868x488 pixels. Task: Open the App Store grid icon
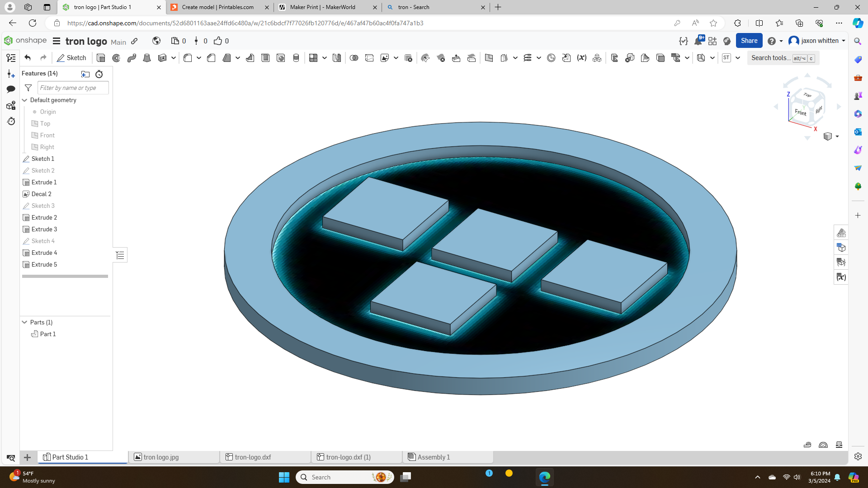[712, 41]
